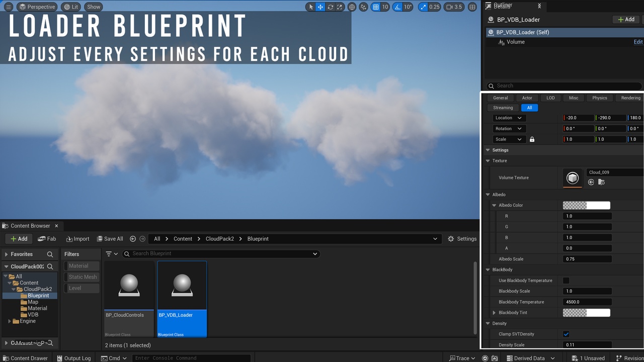Collapse the Albedo Color property
Screen dimensions: 644x362
(494, 205)
